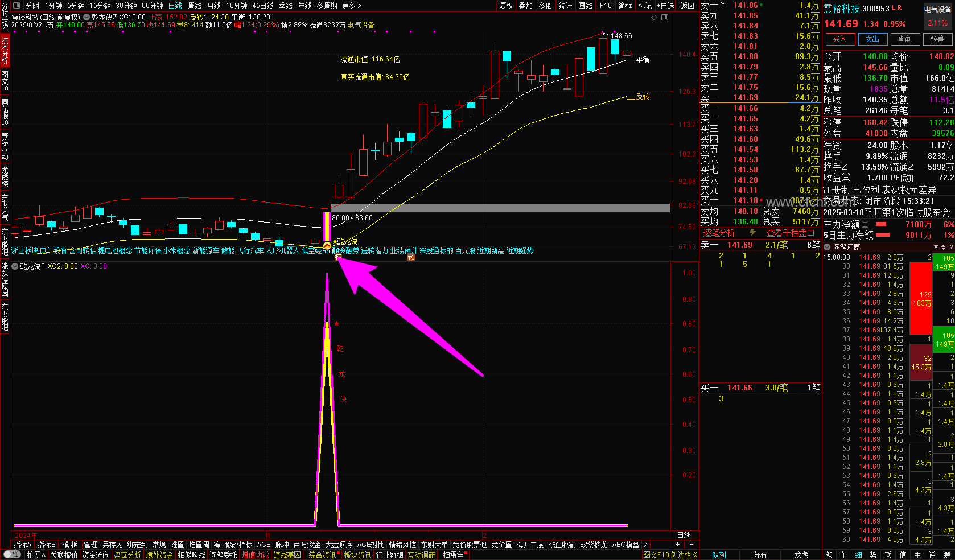Open the 查看千档盘口 link
Viewport: 955px width, 560px height.
point(791,233)
